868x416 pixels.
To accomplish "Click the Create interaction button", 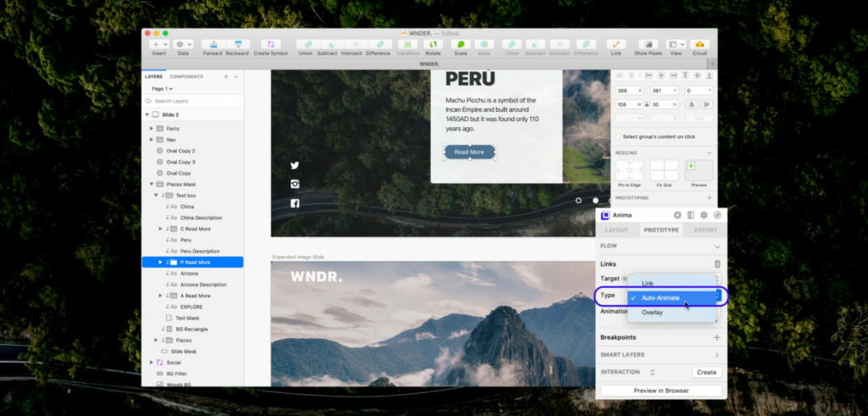I will click(706, 372).
